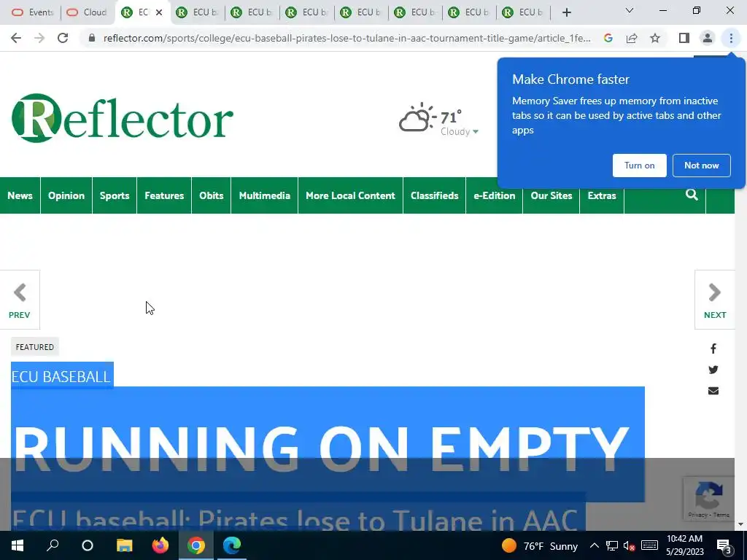Screen dimensions: 747x560
Task: Switch to the Events tab
Action: coord(32,12)
